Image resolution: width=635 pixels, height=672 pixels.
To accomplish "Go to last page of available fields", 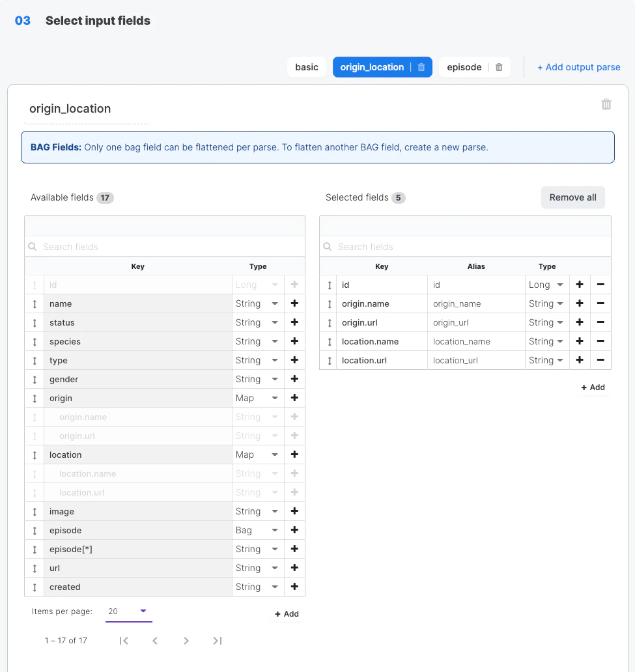I will [x=218, y=640].
